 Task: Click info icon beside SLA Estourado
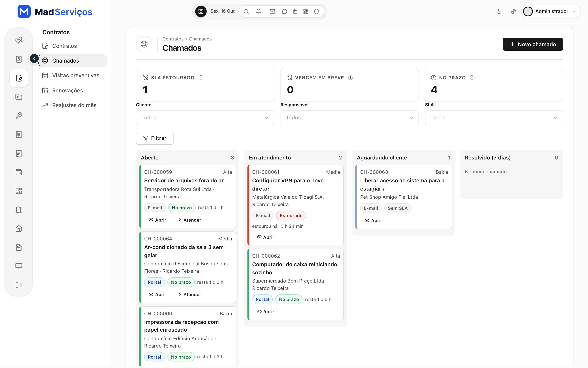click(201, 78)
